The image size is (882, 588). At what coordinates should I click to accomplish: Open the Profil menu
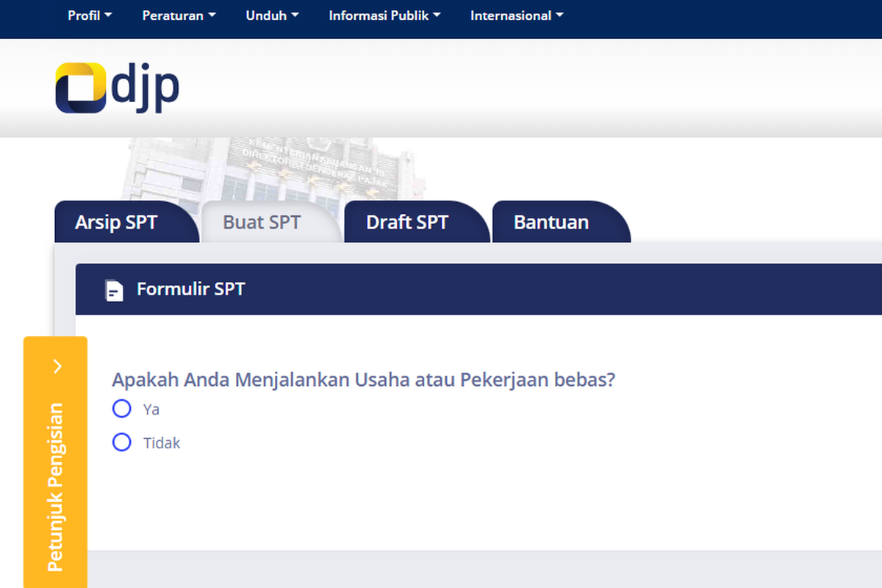pos(89,15)
